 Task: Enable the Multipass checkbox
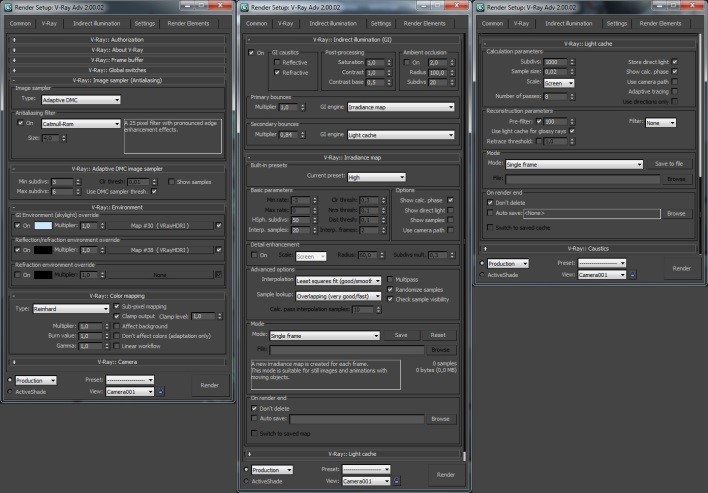390,279
